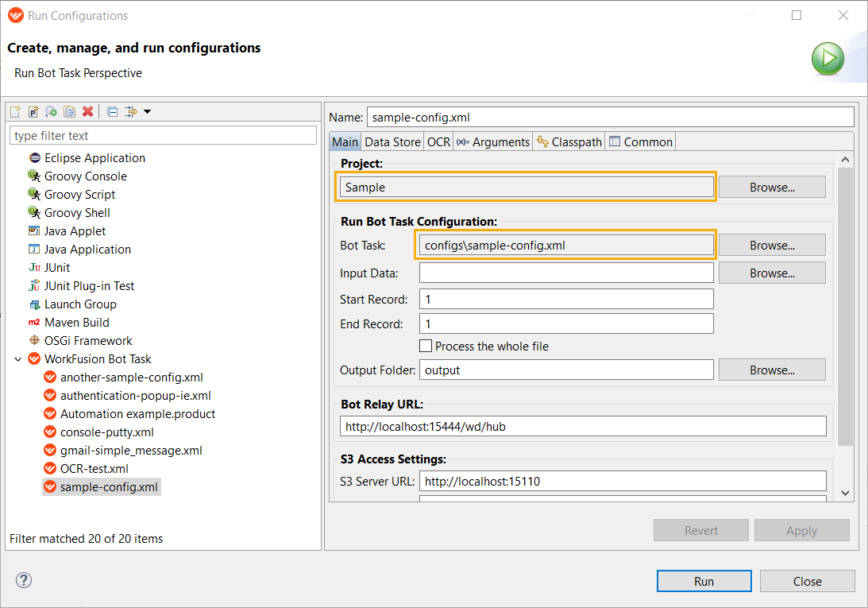Click the Apply button
Viewport: 868px width, 608px height.
click(x=801, y=530)
